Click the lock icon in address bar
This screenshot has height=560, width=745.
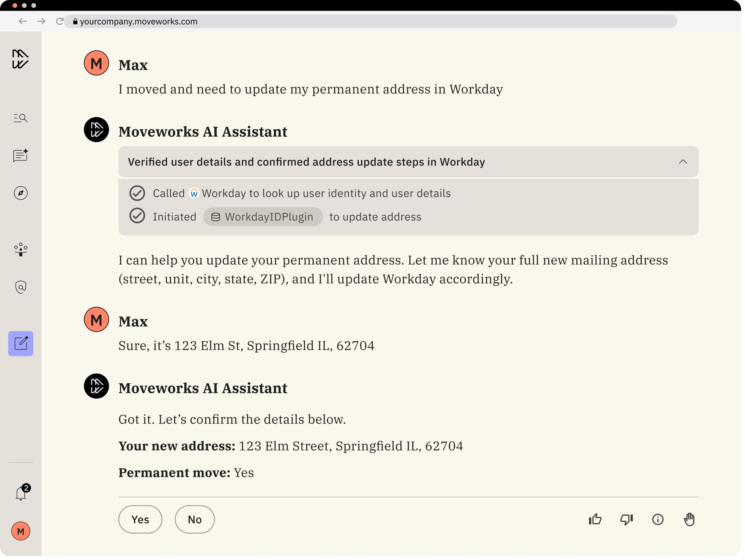75,22
